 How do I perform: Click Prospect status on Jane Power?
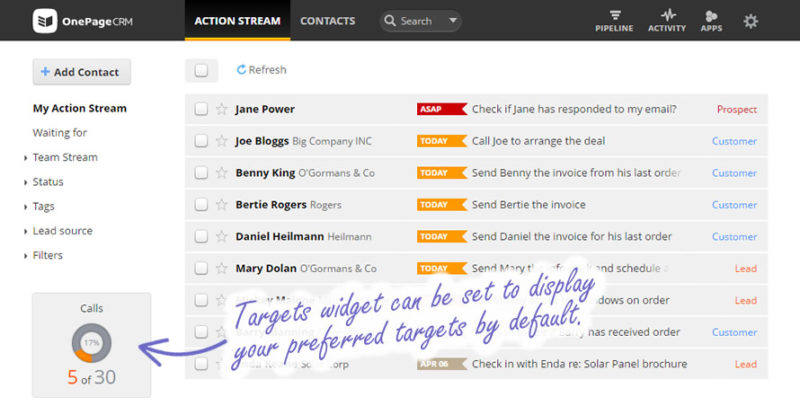click(737, 109)
